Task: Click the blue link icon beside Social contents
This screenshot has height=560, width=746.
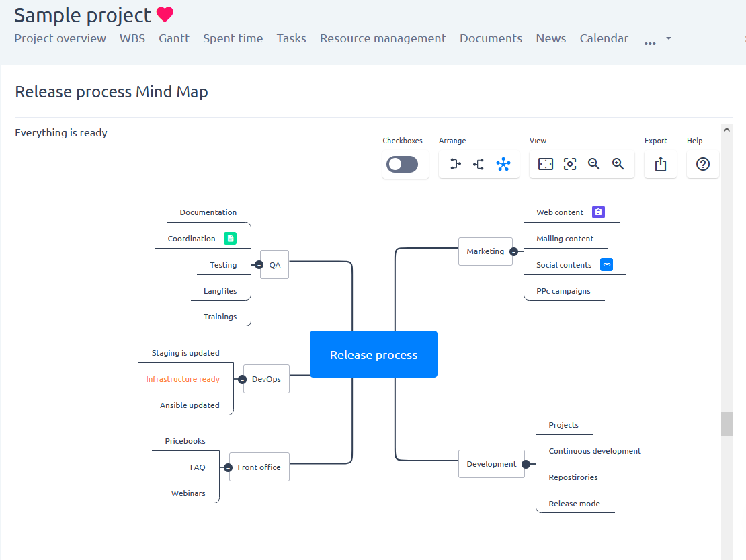Action: tap(606, 265)
